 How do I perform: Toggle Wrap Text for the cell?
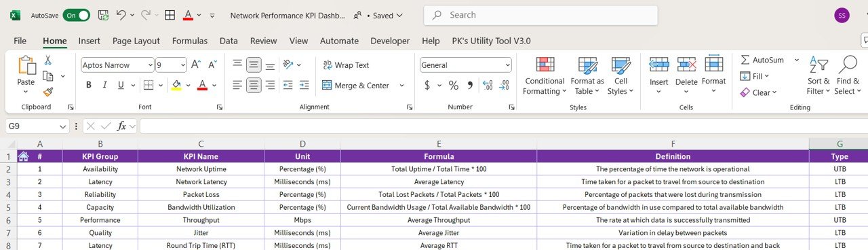(346, 65)
